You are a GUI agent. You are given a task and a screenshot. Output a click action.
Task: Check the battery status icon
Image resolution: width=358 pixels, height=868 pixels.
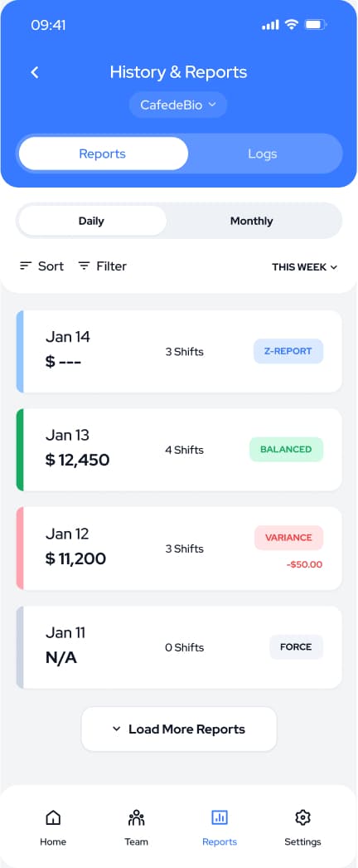pos(316,25)
